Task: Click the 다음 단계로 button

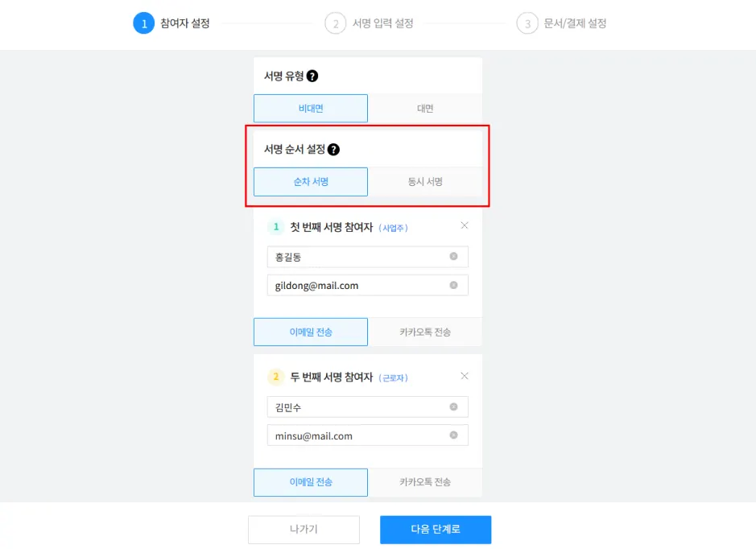Action: pos(436,529)
